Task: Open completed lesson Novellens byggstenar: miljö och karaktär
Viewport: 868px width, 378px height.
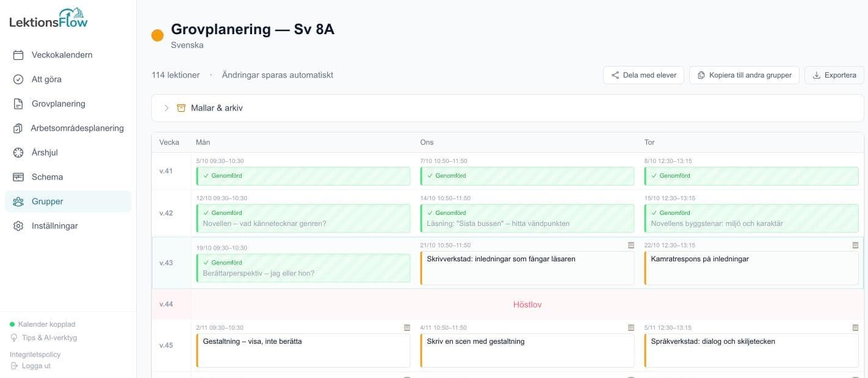Action: point(751,218)
